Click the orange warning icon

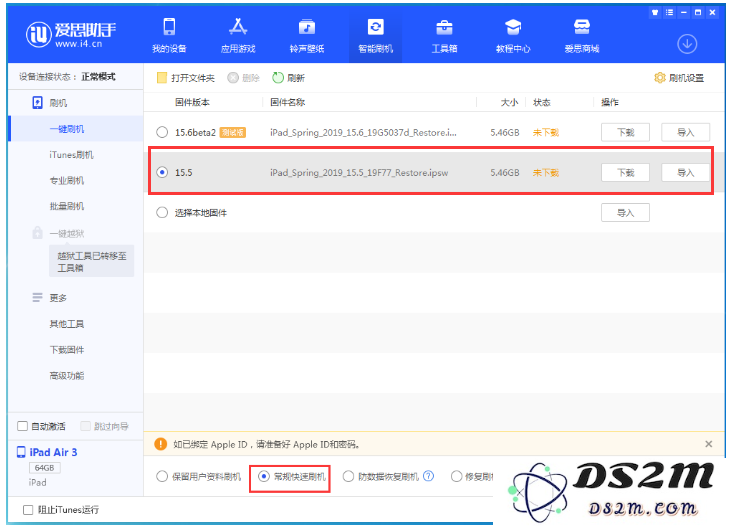pyautogui.click(x=160, y=444)
